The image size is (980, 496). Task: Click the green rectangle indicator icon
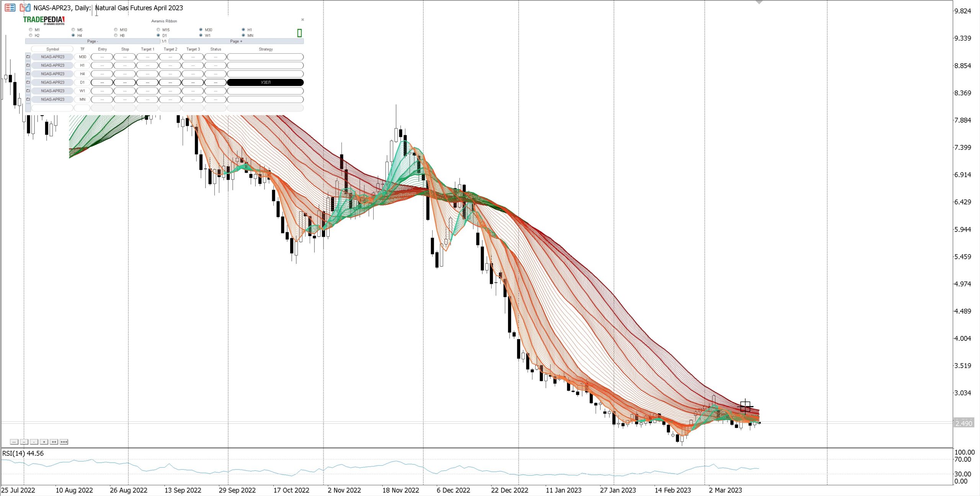coord(299,33)
